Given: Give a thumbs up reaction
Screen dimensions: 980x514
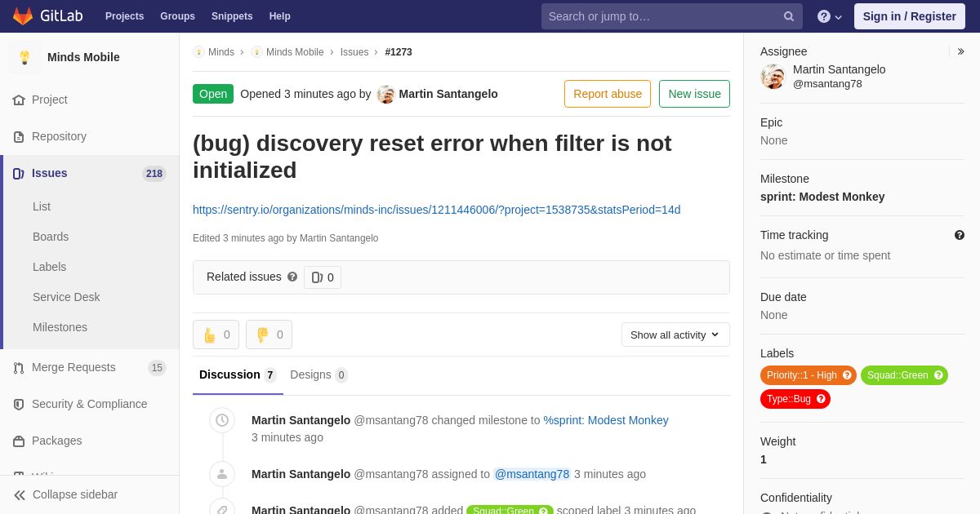Looking at the screenshot, I should point(216,335).
